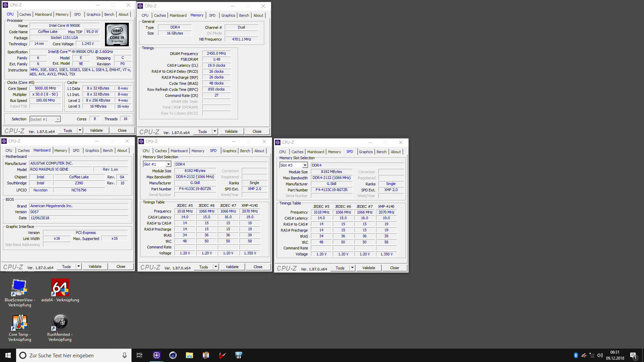Click the title bar icon of the Mainboard-tab CPU-Z window
This screenshot has height=362, width=644.
[4, 141]
